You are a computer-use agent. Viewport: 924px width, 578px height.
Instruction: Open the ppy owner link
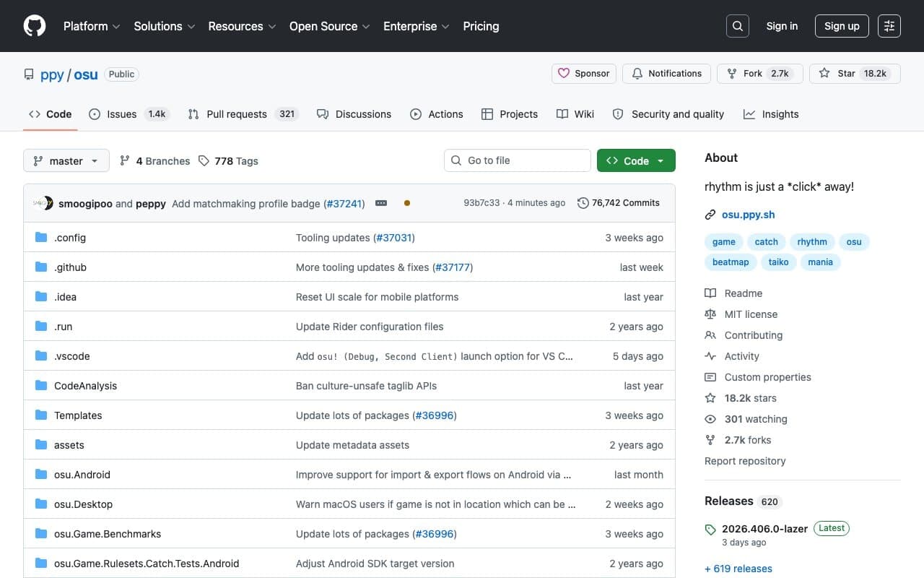[52, 74]
